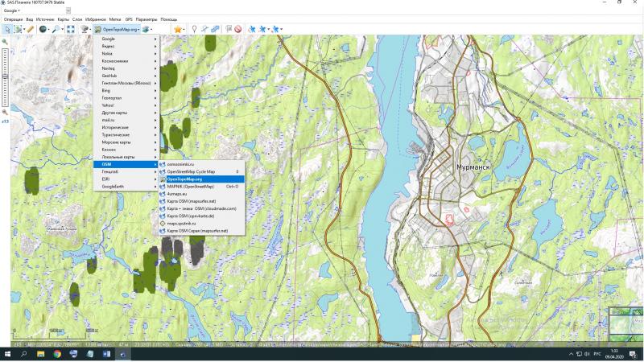Click the magnifier search icon

pyautogui.click(x=56, y=29)
